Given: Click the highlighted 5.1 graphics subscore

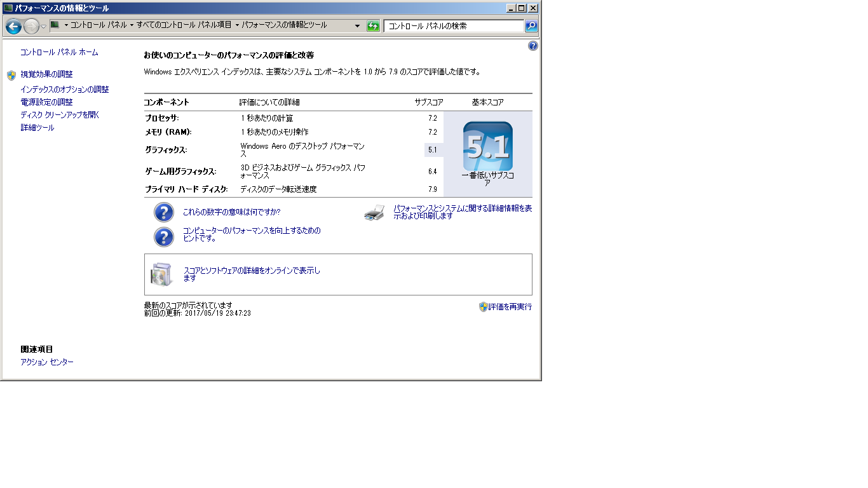Looking at the screenshot, I should tap(433, 150).
